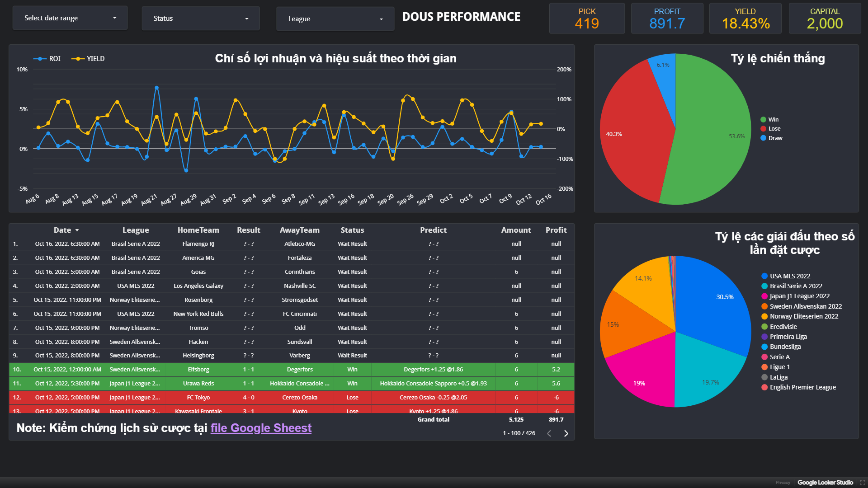
Task: Click the Lose legend color dot
Action: [x=763, y=129]
